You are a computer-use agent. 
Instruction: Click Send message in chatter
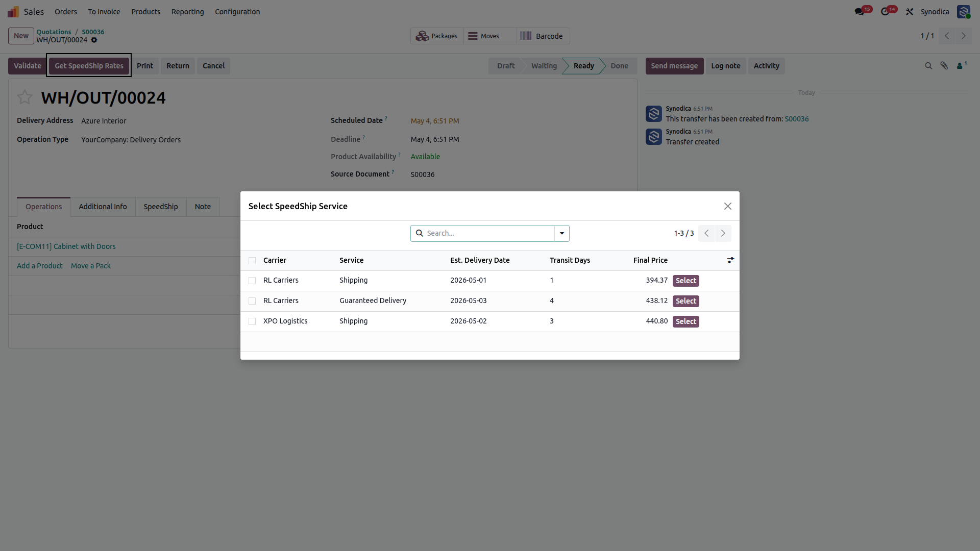[674, 66]
